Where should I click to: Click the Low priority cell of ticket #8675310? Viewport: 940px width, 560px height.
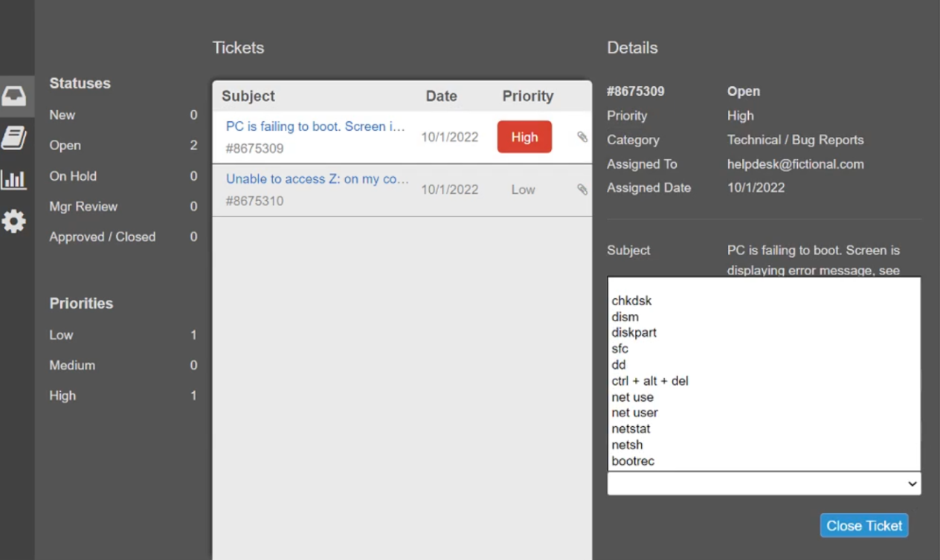coord(523,190)
